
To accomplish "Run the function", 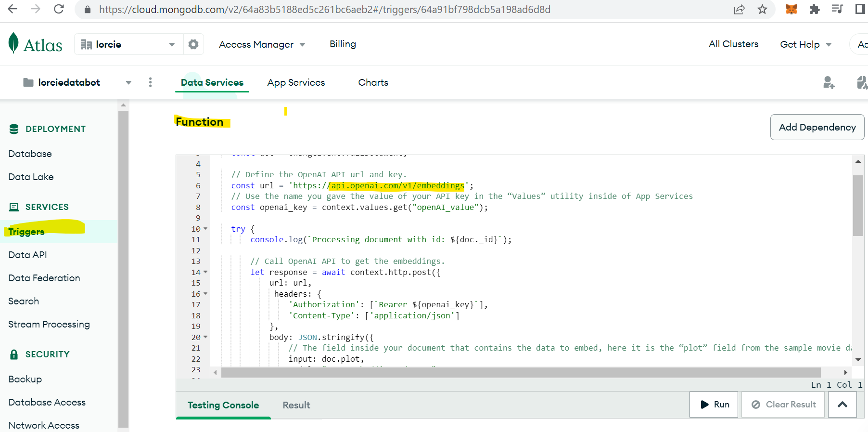I will (x=714, y=405).
